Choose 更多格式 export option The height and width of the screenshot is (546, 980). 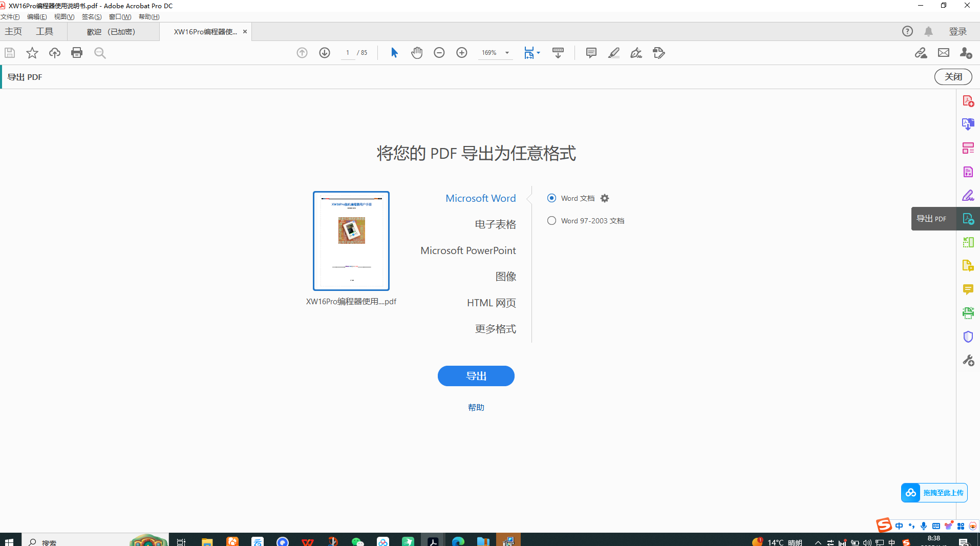(x=496, y=329)
